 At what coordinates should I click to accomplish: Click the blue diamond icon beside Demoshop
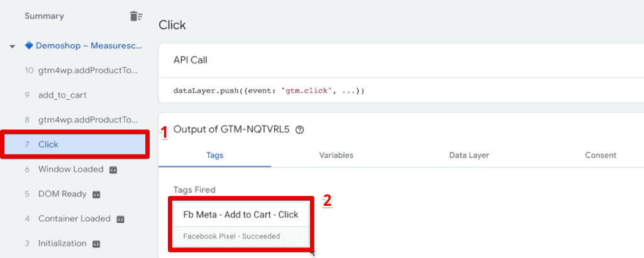click(x=29, y=46)
